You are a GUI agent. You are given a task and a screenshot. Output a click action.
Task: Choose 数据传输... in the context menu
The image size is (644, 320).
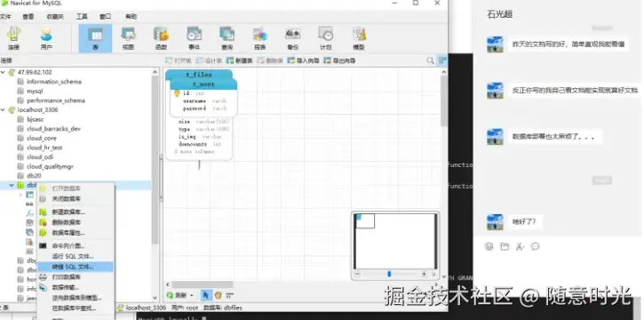(76, 287)
